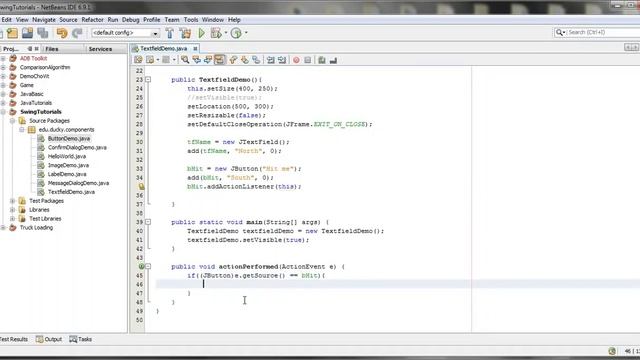Viewport: 640px width, 360px height.
Task: Click Find Next Occurrence icon in editor toolbar
Action: click(208, 60)
